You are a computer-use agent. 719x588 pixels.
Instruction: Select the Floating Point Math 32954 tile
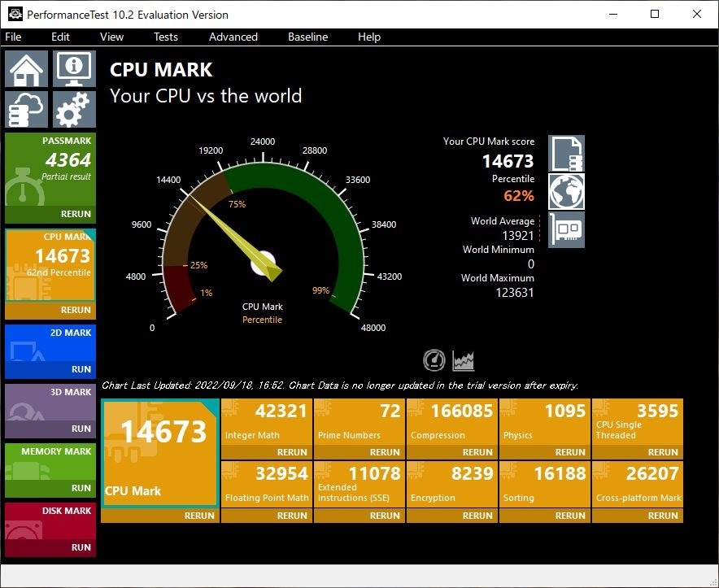(x=267, y=485)
